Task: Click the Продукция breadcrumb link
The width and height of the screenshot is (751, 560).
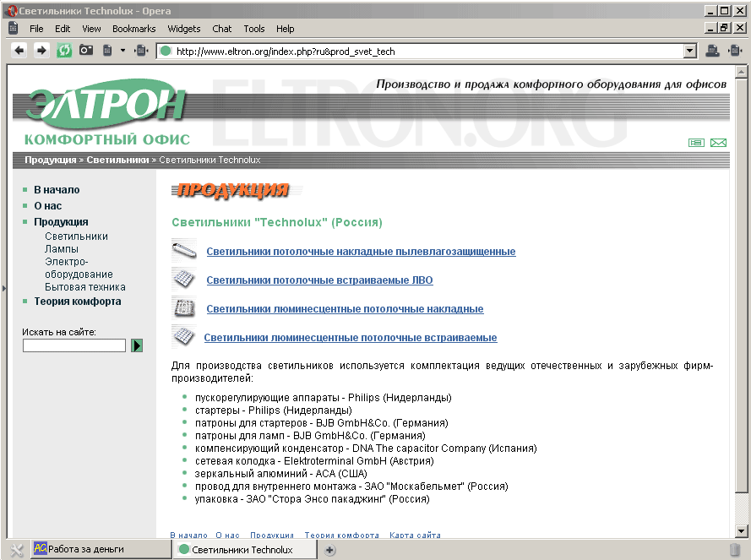Action: (x=51, y=160)
